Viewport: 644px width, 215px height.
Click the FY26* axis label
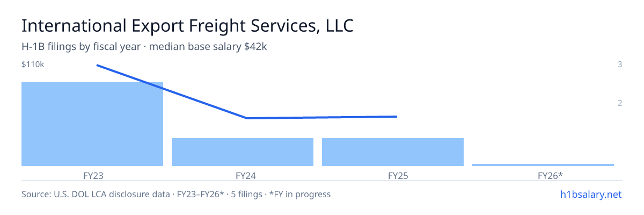(x=543, y=175)
